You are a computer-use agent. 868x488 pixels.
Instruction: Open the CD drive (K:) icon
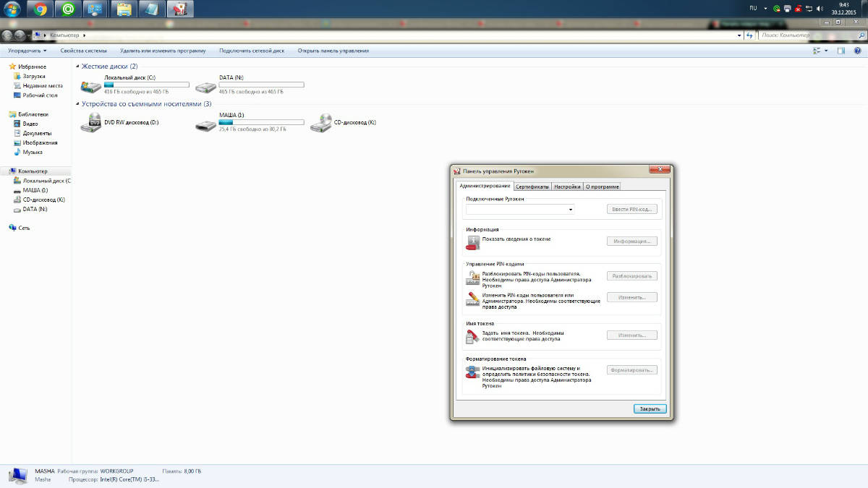pos(320,124)
